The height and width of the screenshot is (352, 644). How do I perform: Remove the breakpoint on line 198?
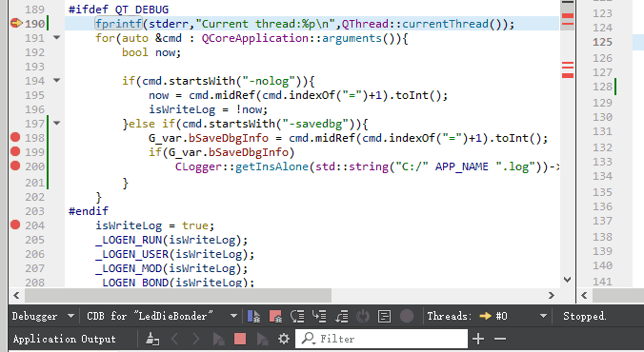15,137
